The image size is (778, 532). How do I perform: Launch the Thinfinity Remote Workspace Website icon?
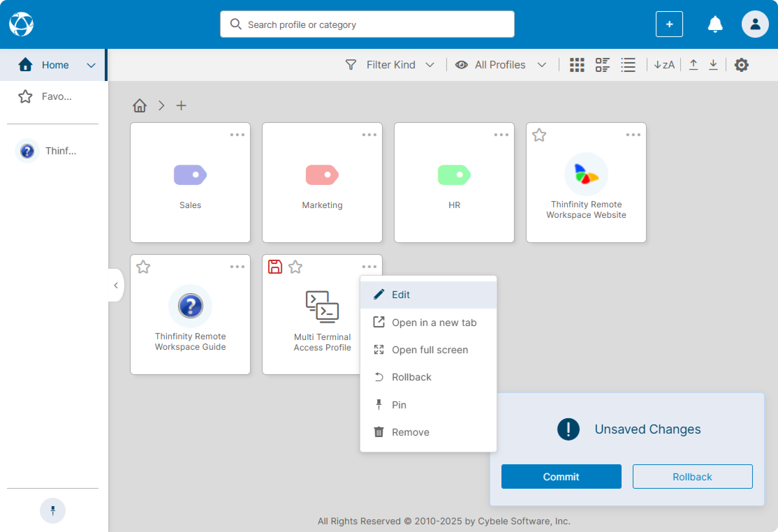(x=586, y=174)
